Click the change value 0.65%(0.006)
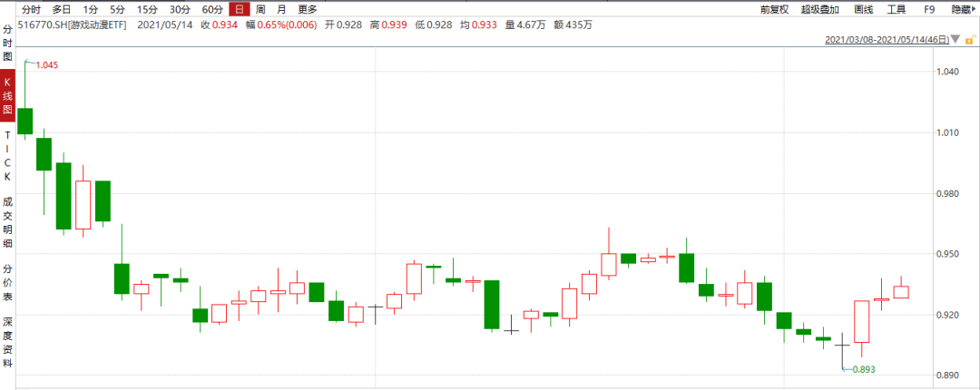980x390 pixels. 288,25
